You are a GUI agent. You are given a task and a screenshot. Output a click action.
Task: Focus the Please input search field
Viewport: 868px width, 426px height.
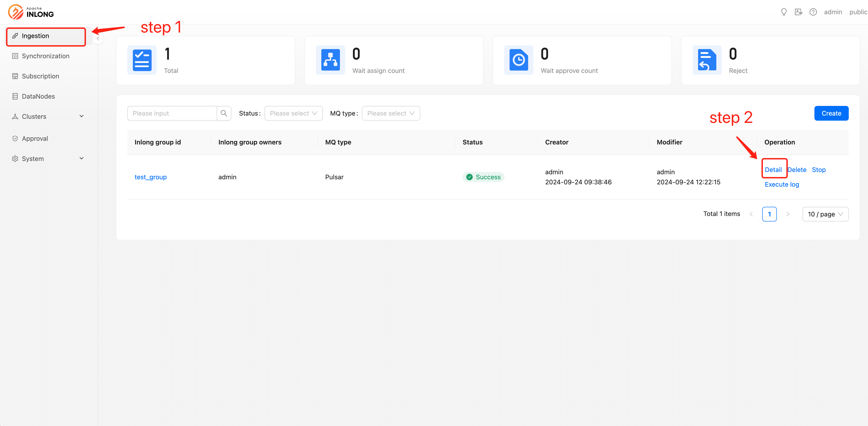172,113
